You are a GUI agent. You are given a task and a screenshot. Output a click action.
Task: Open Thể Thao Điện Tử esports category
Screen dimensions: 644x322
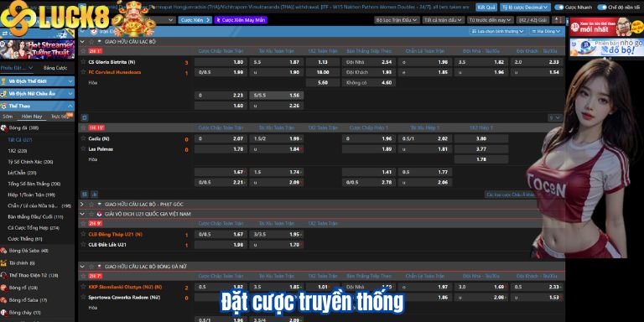click(x=33, y=275)
